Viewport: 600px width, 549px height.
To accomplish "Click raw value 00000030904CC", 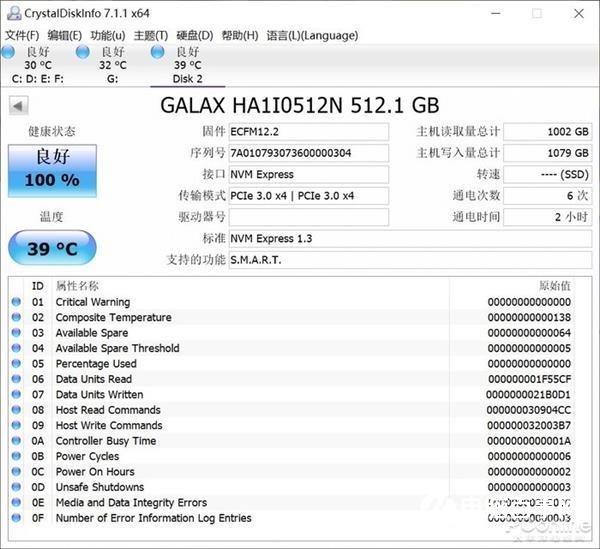I will pyautogui.click(x=529, y=410).
